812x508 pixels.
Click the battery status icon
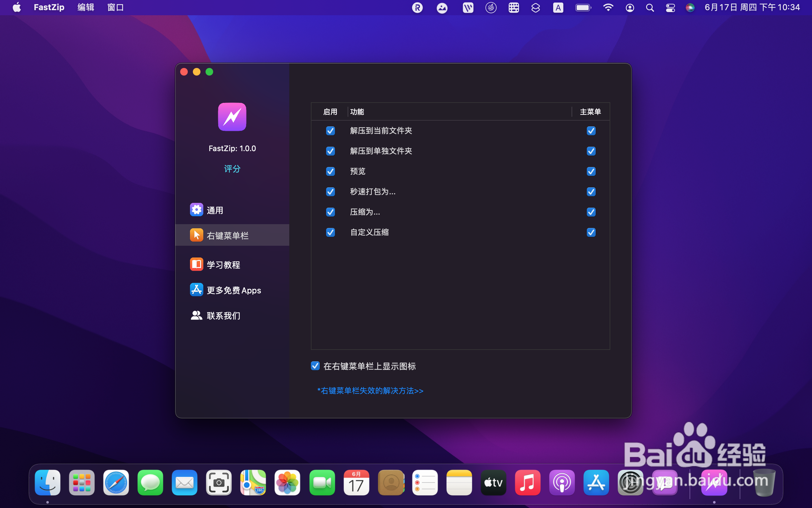tap(583, 7)
